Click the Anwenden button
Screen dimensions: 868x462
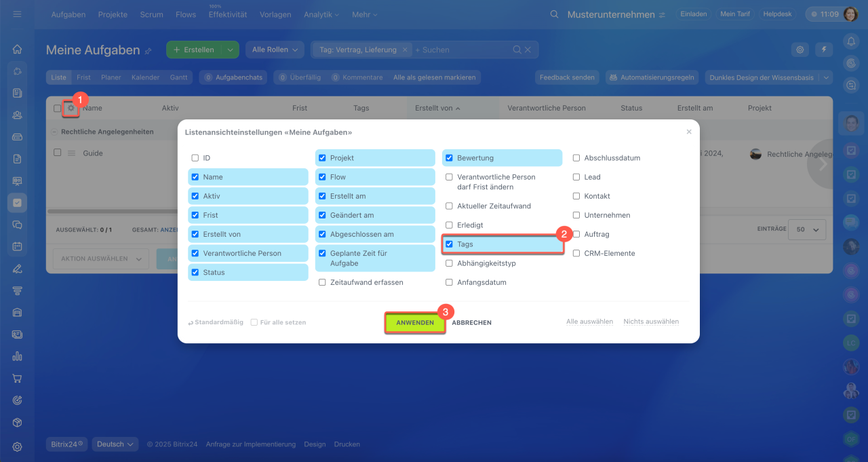(x=415, y=323)
